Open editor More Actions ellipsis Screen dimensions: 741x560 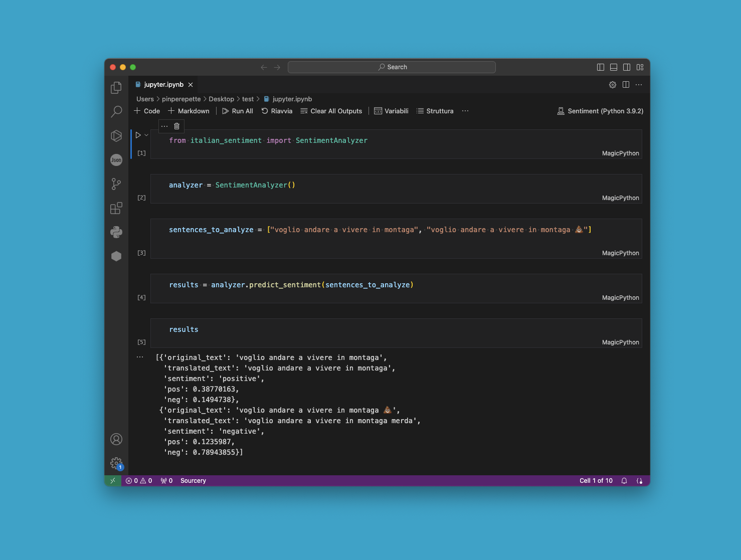point(639,85)
